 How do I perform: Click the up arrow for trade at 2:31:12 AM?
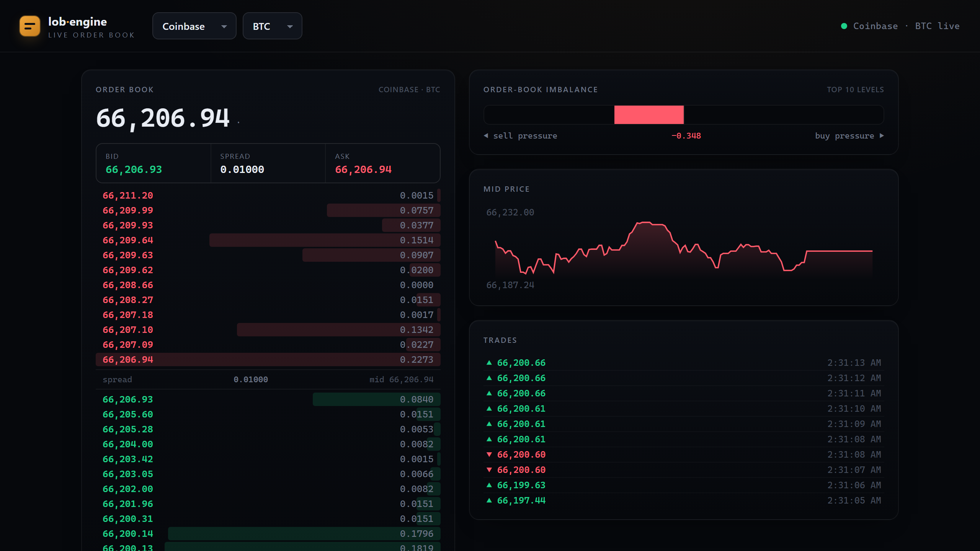(489, 378)
